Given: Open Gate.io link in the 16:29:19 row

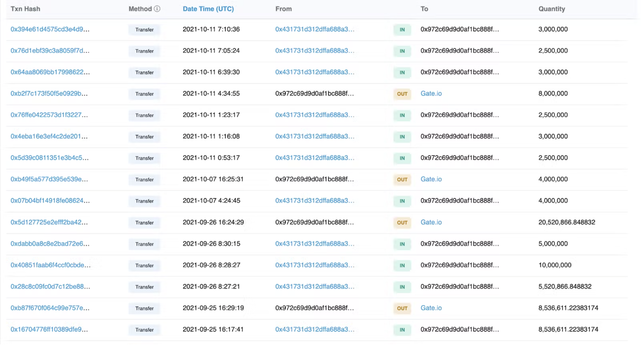Looking at the screenshot, I should coord(431,308).
